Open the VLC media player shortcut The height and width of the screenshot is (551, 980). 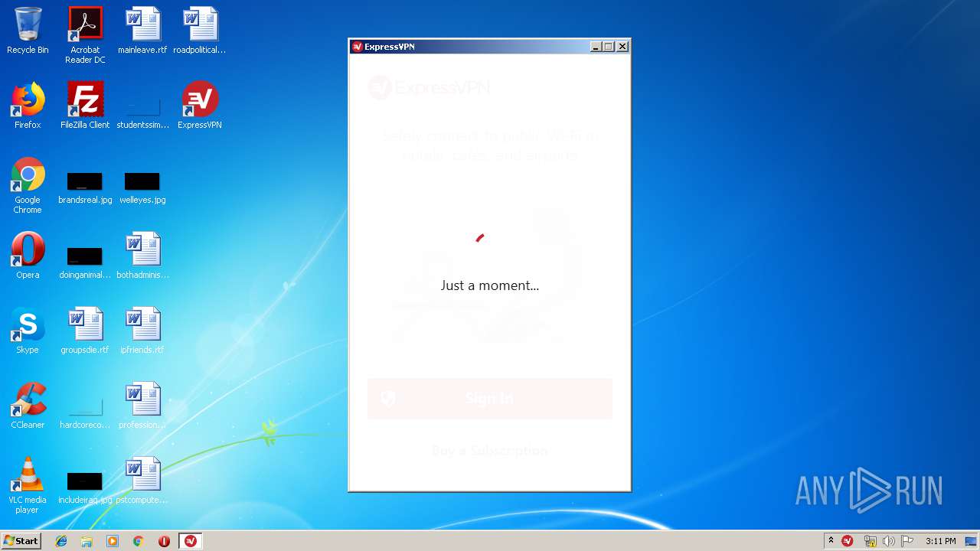28,485
